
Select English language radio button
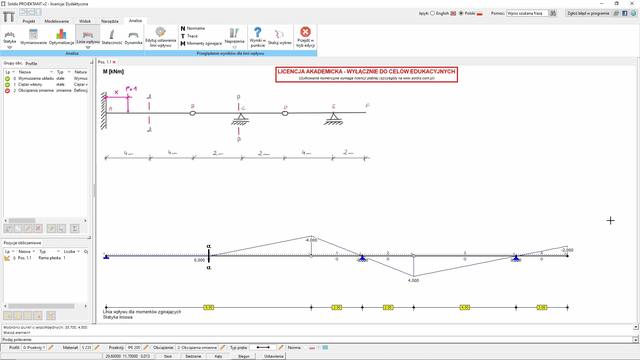click(432, 13)
